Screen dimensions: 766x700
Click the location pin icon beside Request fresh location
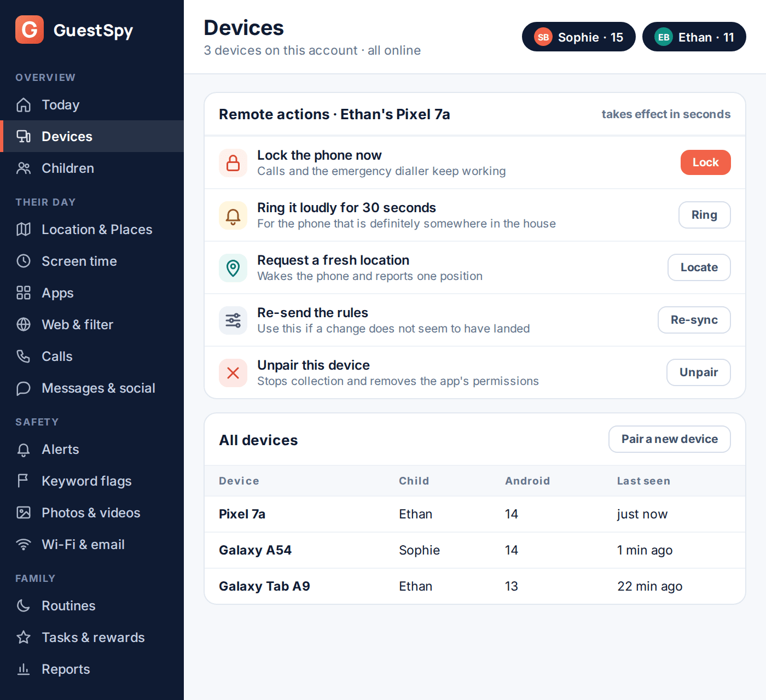pos(233,268)
